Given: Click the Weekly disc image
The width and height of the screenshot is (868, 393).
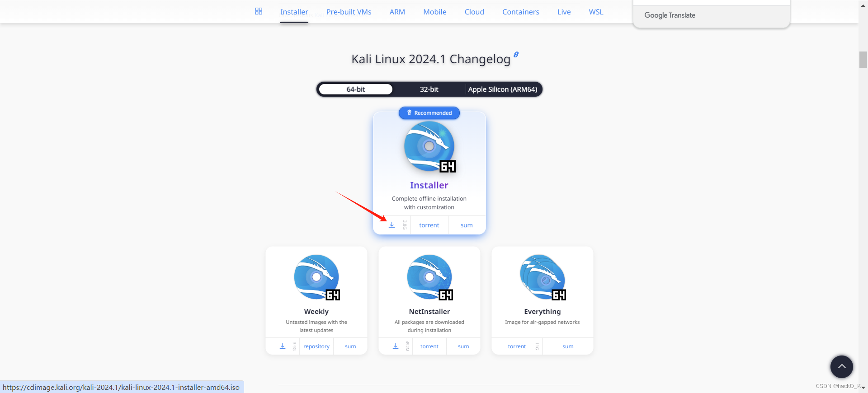Looking at the screenshot, I should 317,277.
